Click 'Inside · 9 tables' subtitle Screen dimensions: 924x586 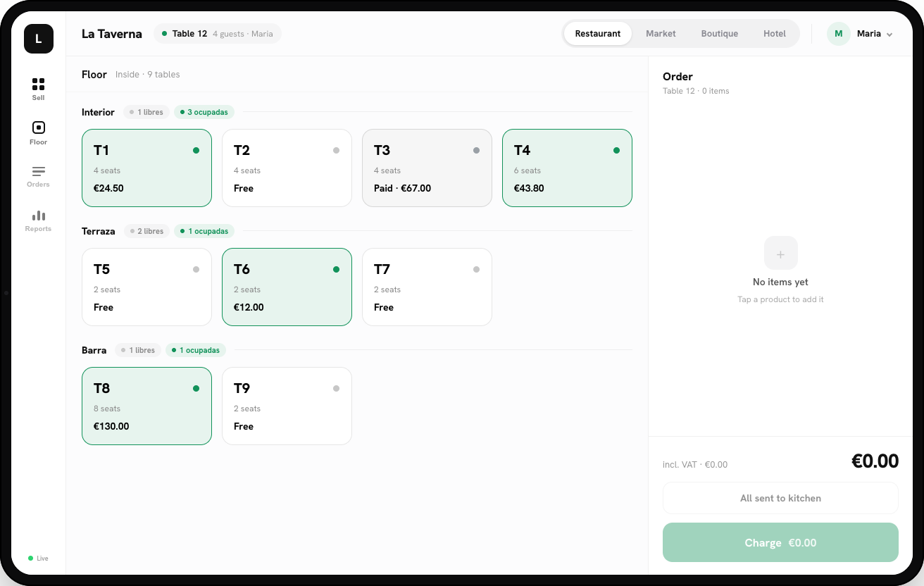coord(148,75)
